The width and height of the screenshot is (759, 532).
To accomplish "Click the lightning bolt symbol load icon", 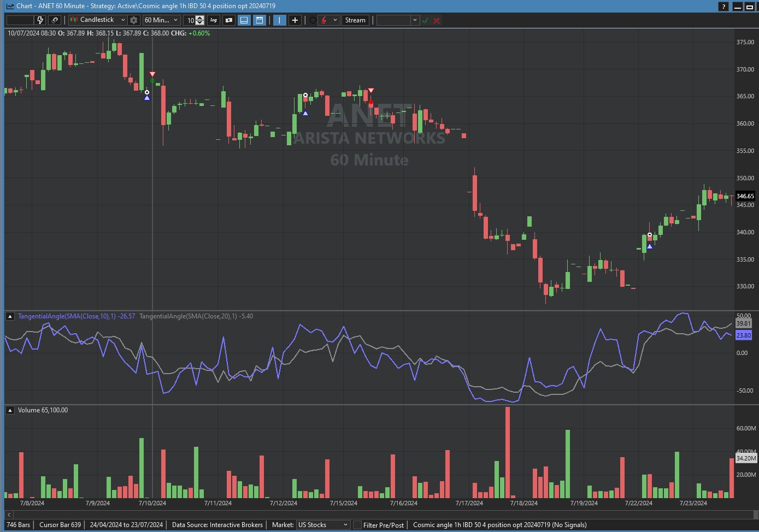I will [40, 20].
